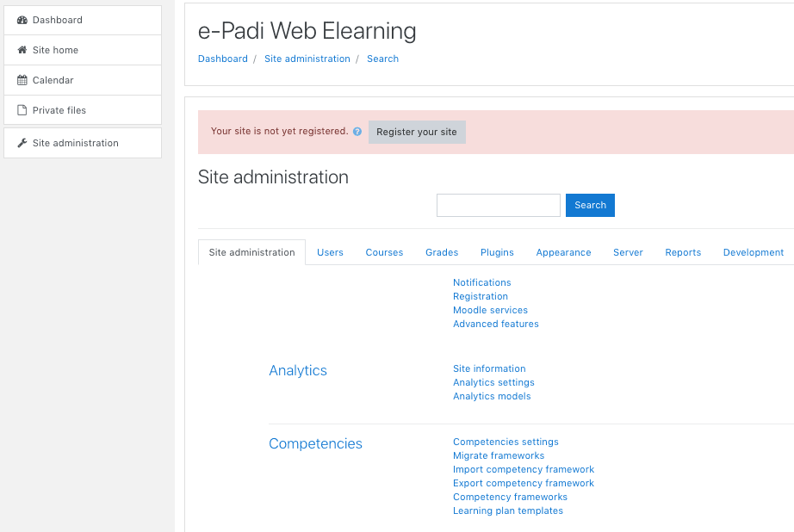Screen dimensions: 794x532
Task: Click inside the search input box
Action: pyautogui.click(x=498, y=205)
